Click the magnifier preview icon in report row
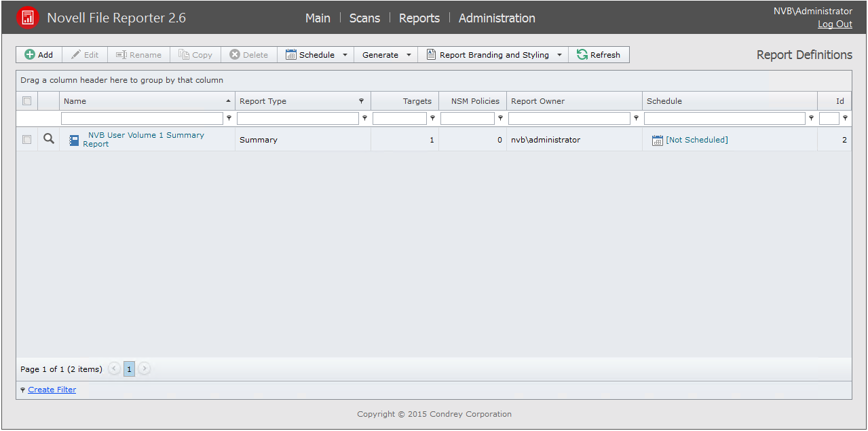This screenshot has width=868, height=431. click(x=49, y=139)
